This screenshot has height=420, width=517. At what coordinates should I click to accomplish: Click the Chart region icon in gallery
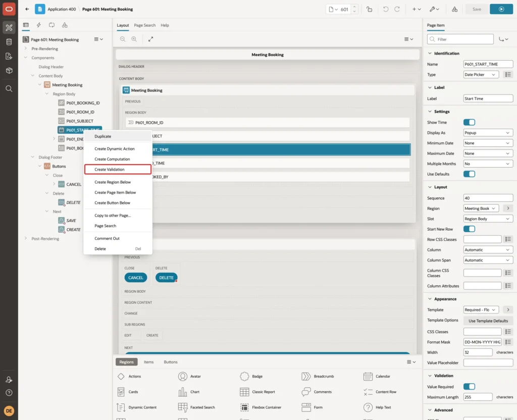[x=183, y=392]
